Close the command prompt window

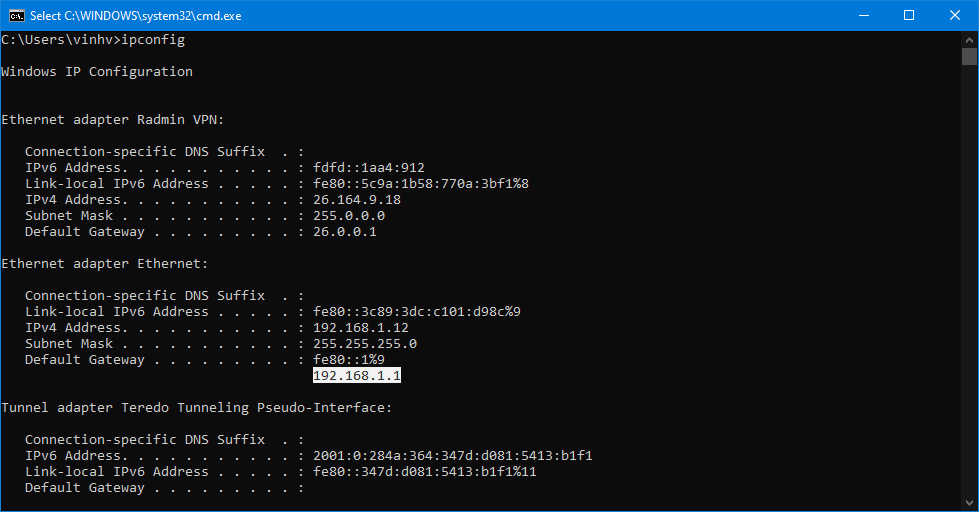pyautogui.click(x=955, y=15)
